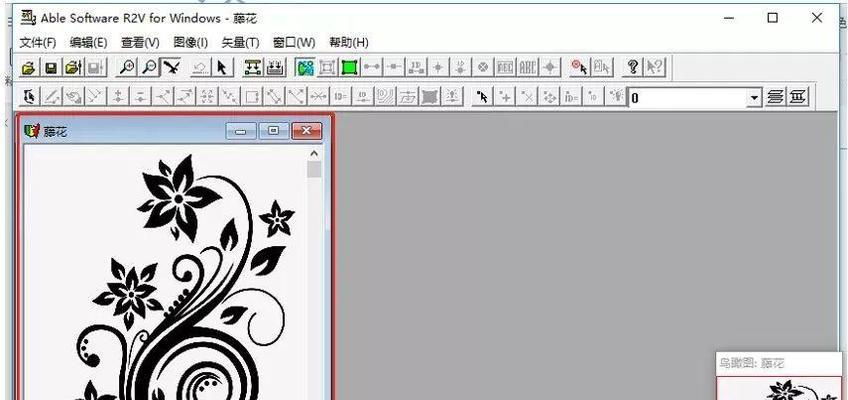Zoom in with the plus magnifier
The height and width of the screenshot is (400, 848).
click(x=128, y=68)
